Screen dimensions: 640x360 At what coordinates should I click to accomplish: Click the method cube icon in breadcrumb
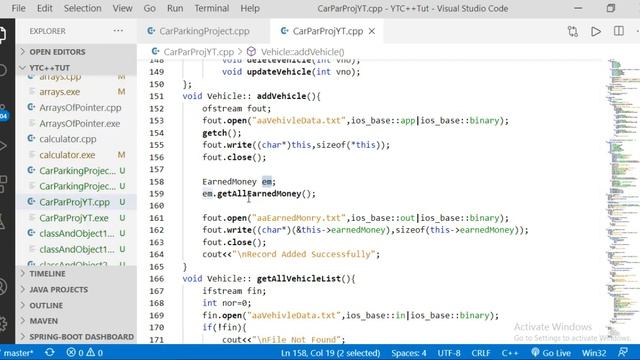click(x=251, y=52)
